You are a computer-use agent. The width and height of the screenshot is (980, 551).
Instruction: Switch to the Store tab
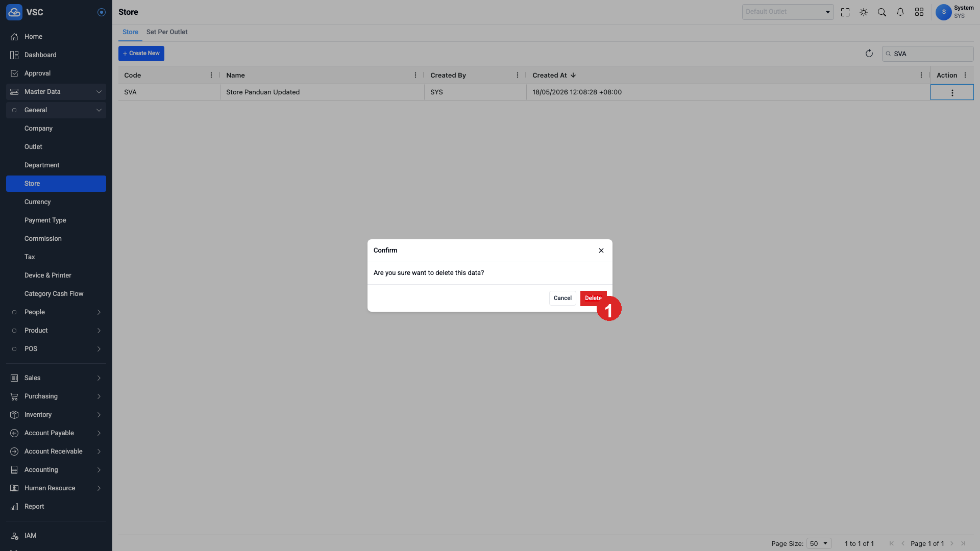(130, 32)
